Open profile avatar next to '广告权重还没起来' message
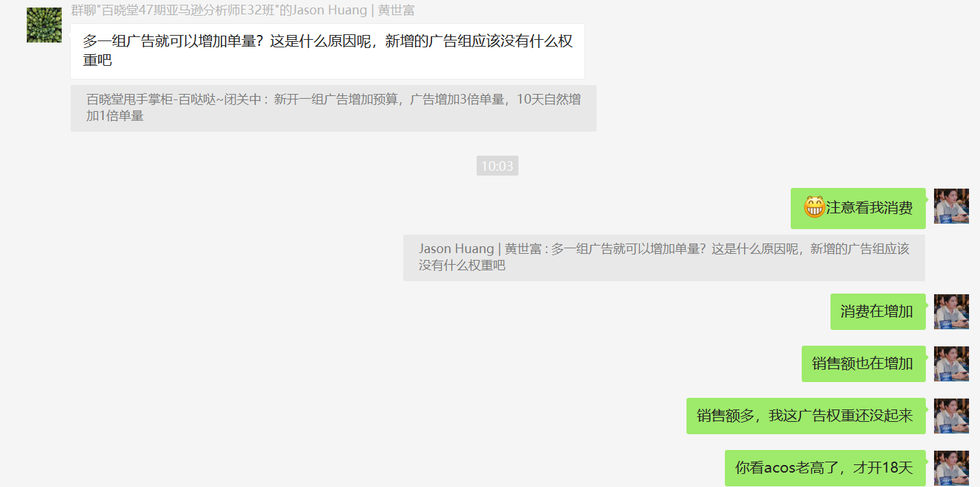 click(x=951, y=416)
